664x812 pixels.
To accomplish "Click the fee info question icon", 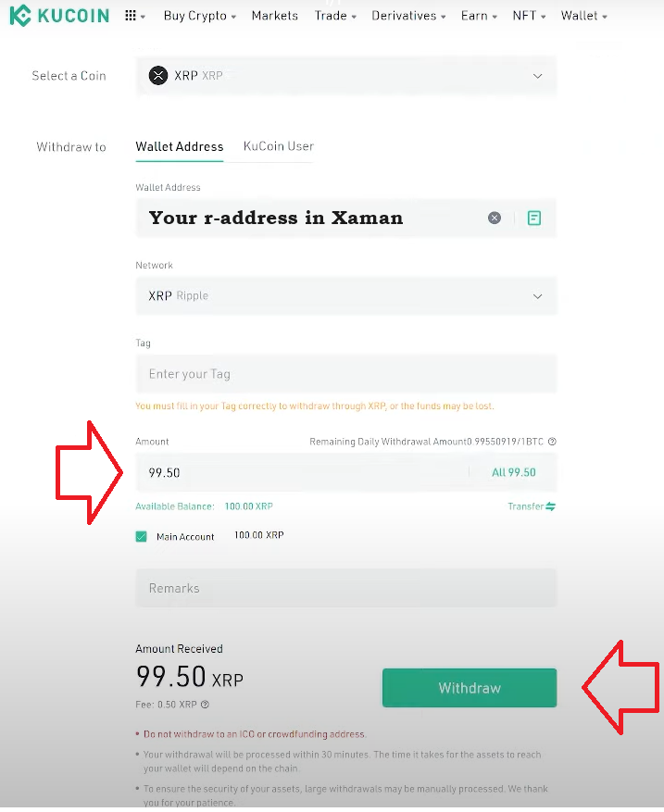I will (205, 705).
